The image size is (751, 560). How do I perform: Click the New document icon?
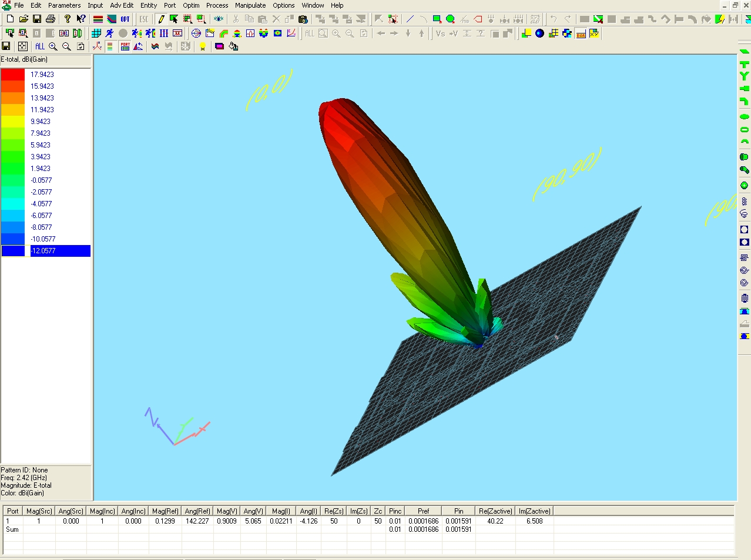(10, 19)
